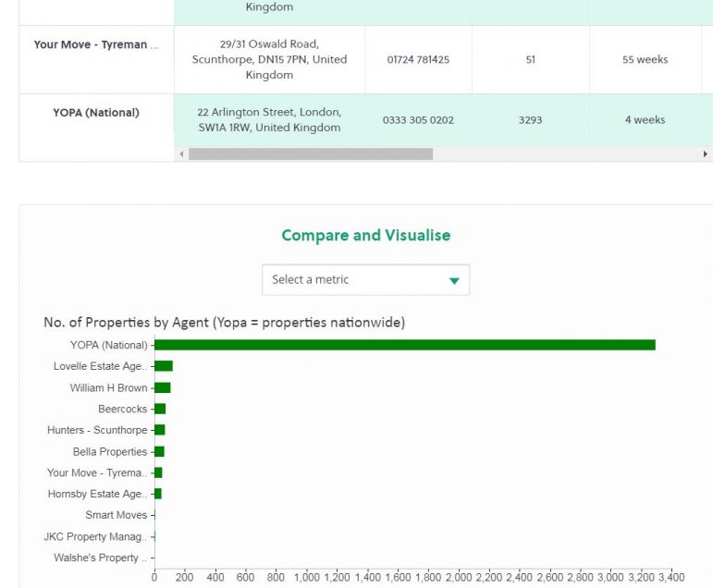The height and width of the screenshot is (588, 713).
Task: Select the Beercocks bar in chart
Action: [x=160, y=409]
